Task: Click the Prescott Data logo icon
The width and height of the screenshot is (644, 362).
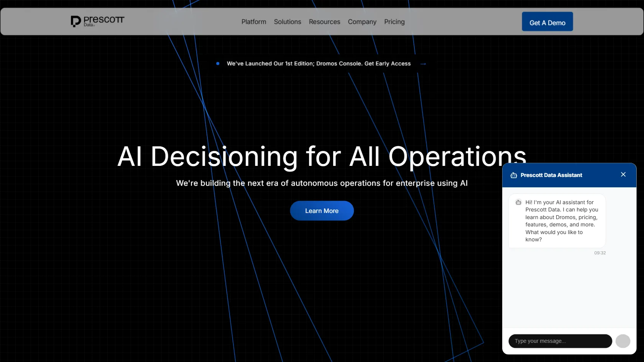Action: [x=76, y=21]
